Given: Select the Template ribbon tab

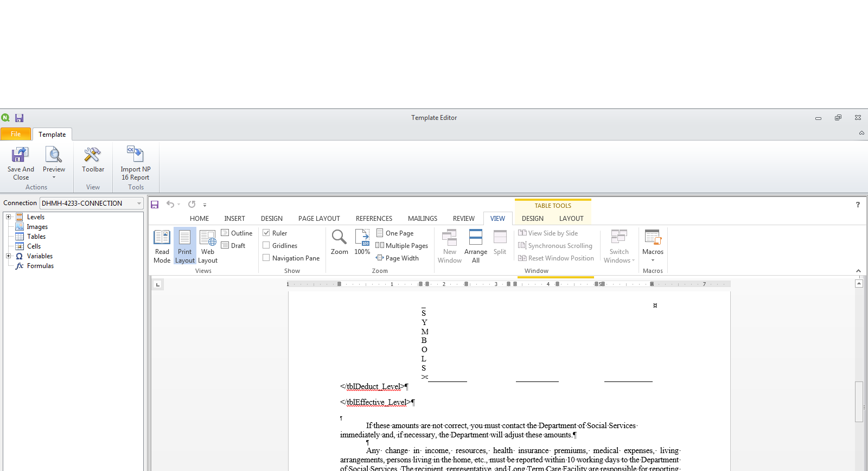Looking at the screenshot, I should pos(52,134).
